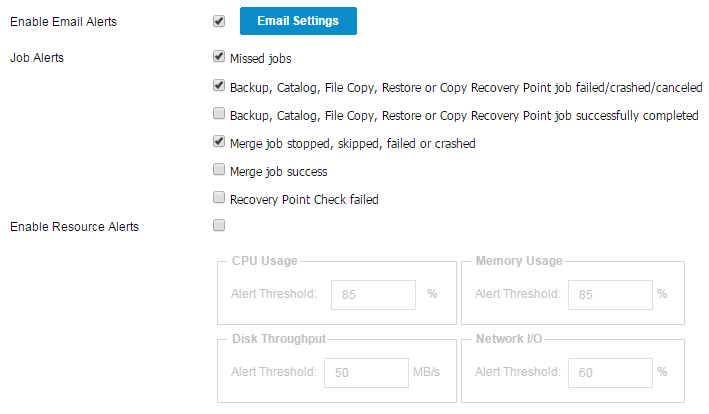The width and height of the screenshot is (709, 414).
Task: Click the Disk Throughput group title
Action: [279, 339]
